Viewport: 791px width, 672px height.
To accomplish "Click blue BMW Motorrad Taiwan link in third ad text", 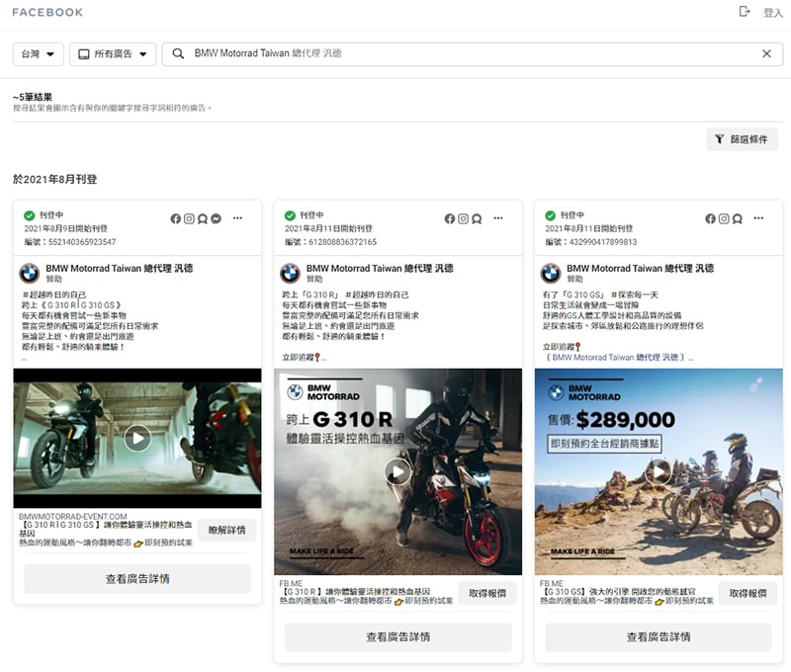I will [615, 358].
